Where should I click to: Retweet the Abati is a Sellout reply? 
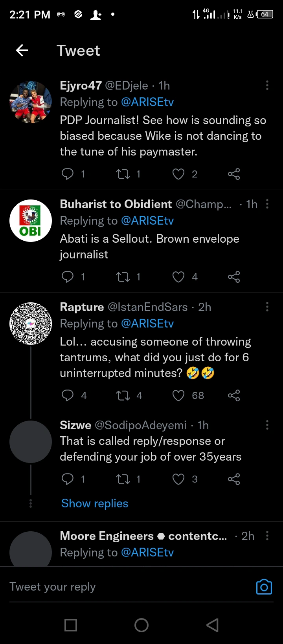pos(123,277)
